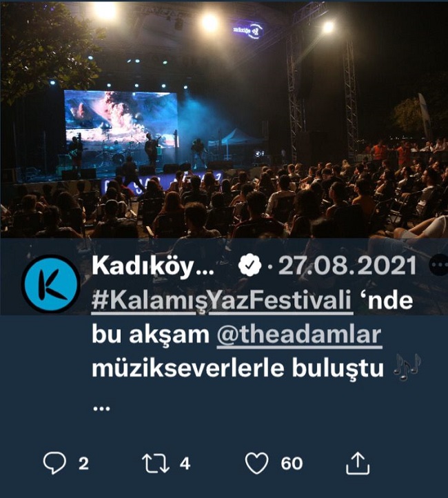The width and height of the screenshot is (448, 498).
Task: Open the #KalamışYazFestivali hashtag
Action: [222, 300]
